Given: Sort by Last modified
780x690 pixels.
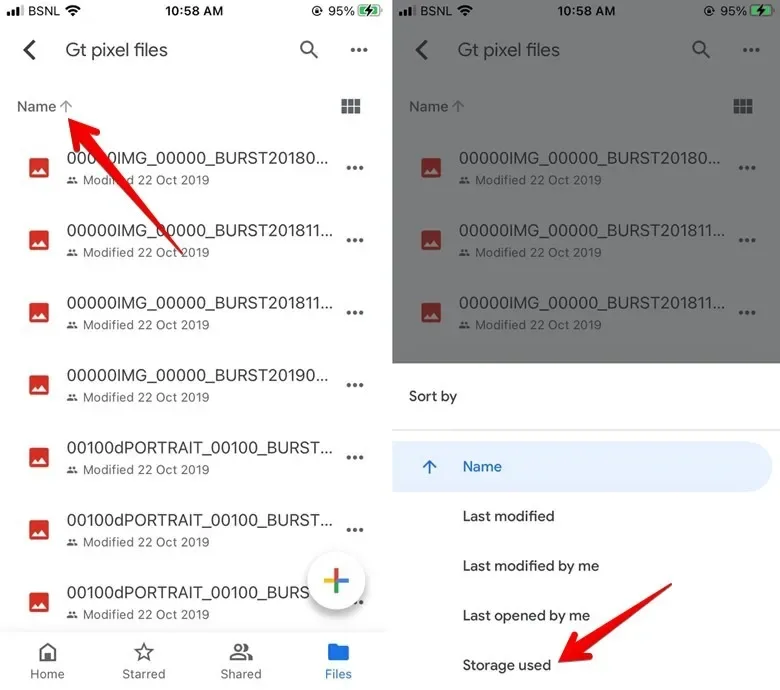Looking at the screenshot, I should click(x=508, y=516).
